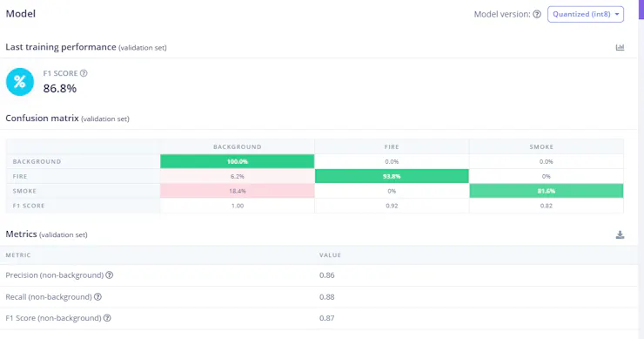The height and width of the screenshot is (339, 644).
Task: Click the blue percent F1 score icon
Action: point(20,82)
